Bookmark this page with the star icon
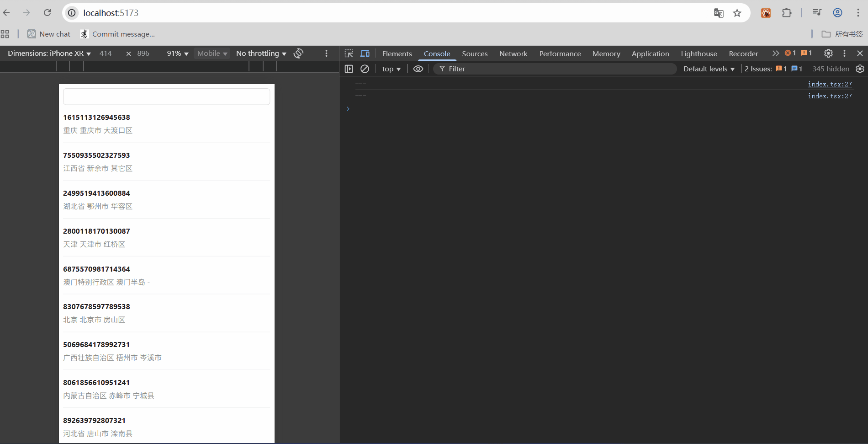 click(x=737, y=13)
